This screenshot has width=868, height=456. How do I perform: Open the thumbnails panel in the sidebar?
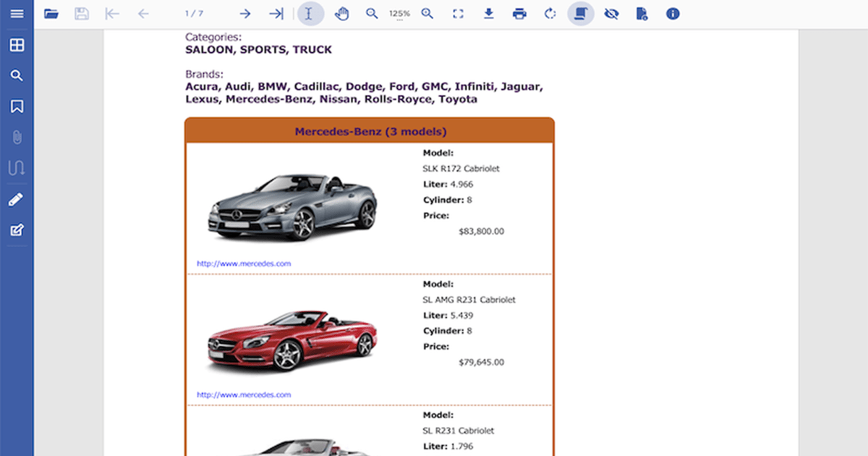pos(17,45)
